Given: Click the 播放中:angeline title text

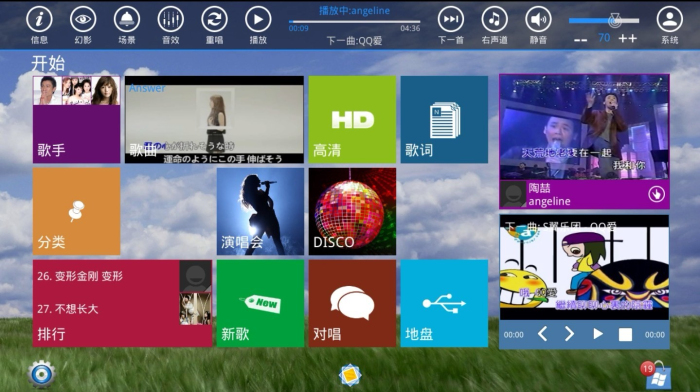Looking at the screenshot, I should [x=354, y=11].
